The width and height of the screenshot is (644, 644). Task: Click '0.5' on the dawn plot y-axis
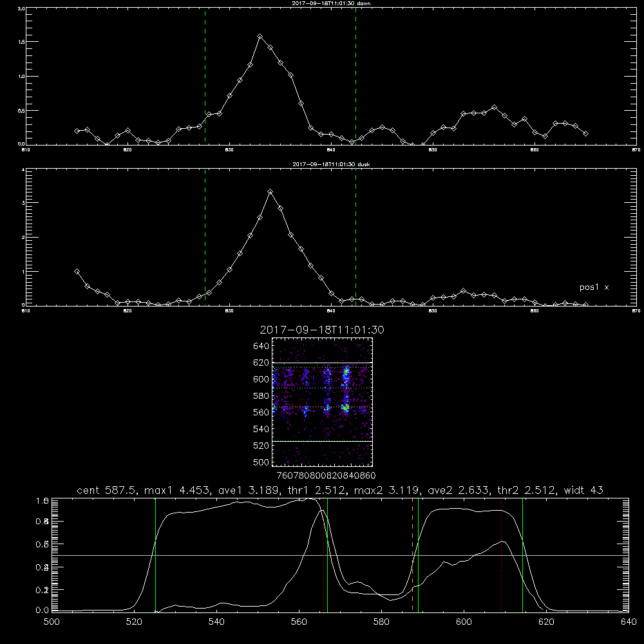click(x=22, y=111)
